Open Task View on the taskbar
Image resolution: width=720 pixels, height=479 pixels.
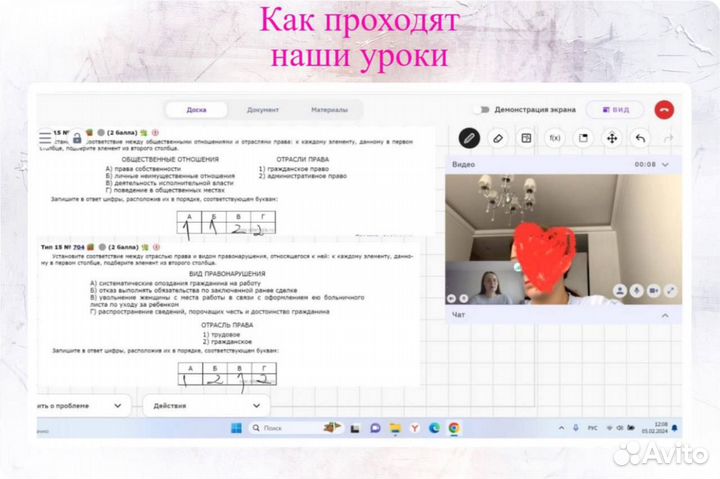355,428
